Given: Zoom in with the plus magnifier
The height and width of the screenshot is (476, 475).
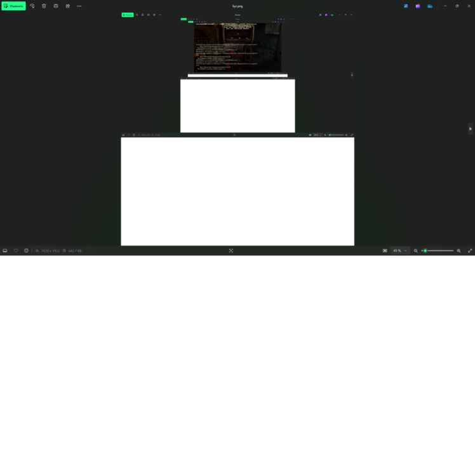Looking at the screenshot, I should [459, 251].
